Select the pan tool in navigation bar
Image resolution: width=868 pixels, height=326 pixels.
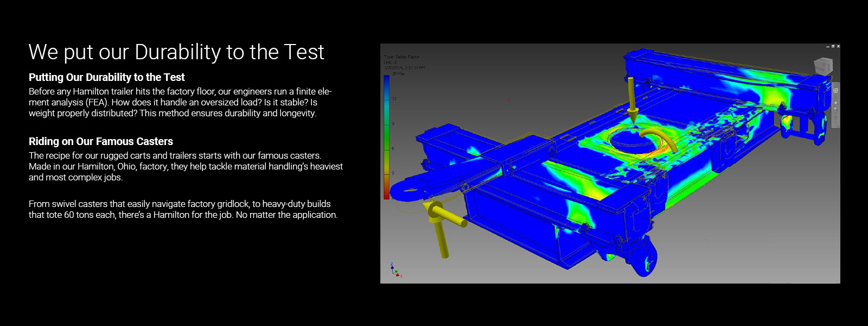tap(836, 103)
